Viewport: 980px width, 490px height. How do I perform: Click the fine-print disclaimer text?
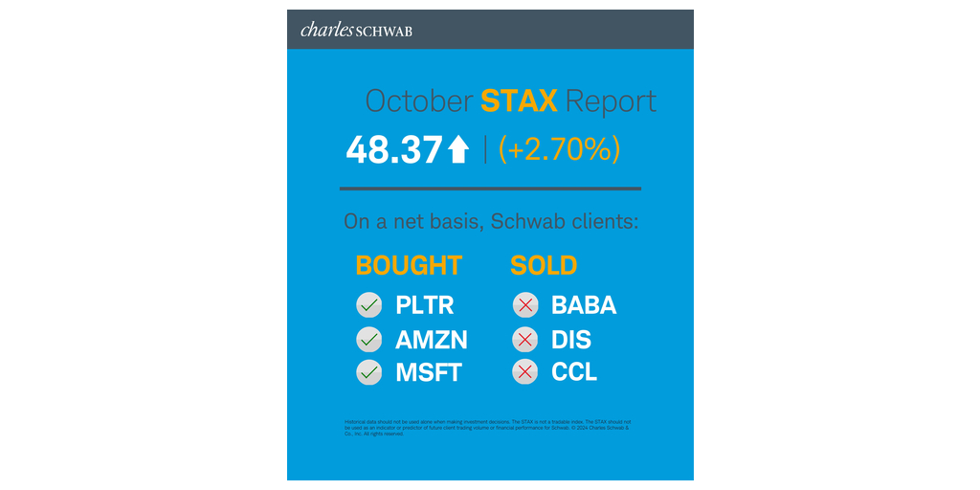click(488, 427)
